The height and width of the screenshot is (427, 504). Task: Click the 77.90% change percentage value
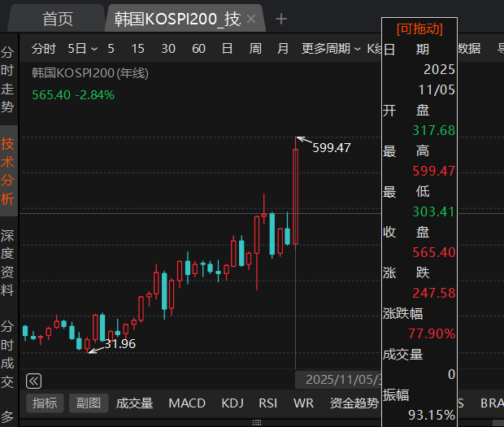432,333
